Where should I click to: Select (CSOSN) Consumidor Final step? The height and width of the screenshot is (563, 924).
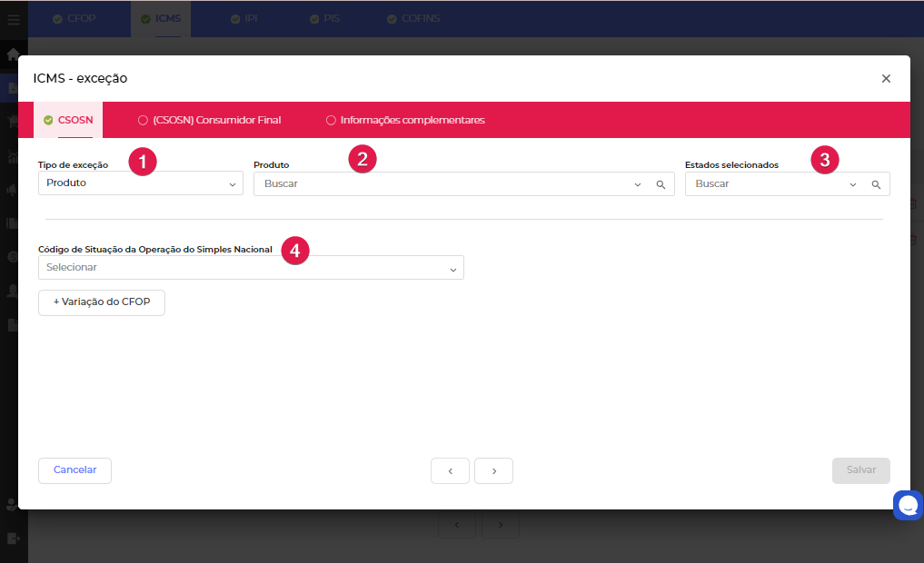click(x=209, y=120)
